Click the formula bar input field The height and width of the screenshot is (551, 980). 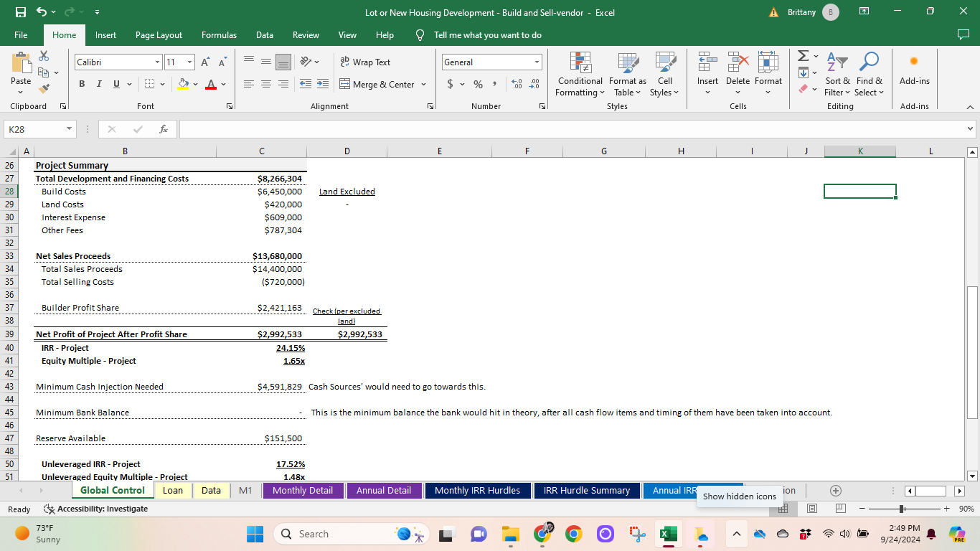click(572, 129)
